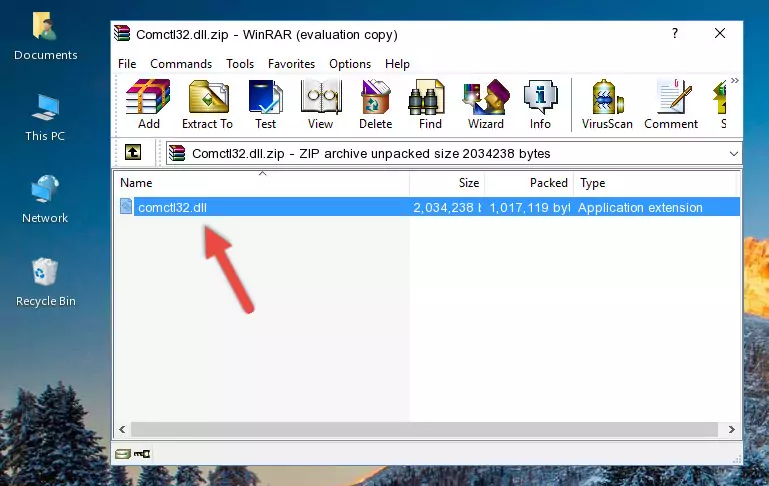Viewport: 769px width, 486px height.
Task: Click the drive icon in status bar
Action: tap(123, 454)
